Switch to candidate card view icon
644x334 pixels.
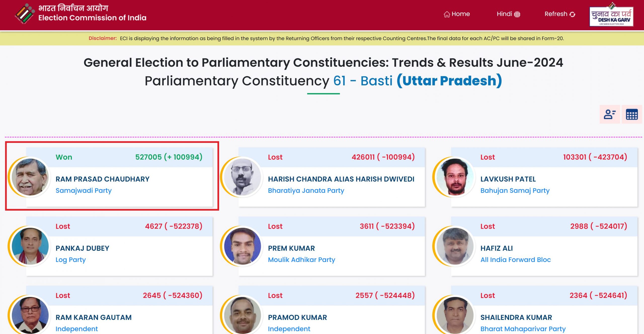610,114
